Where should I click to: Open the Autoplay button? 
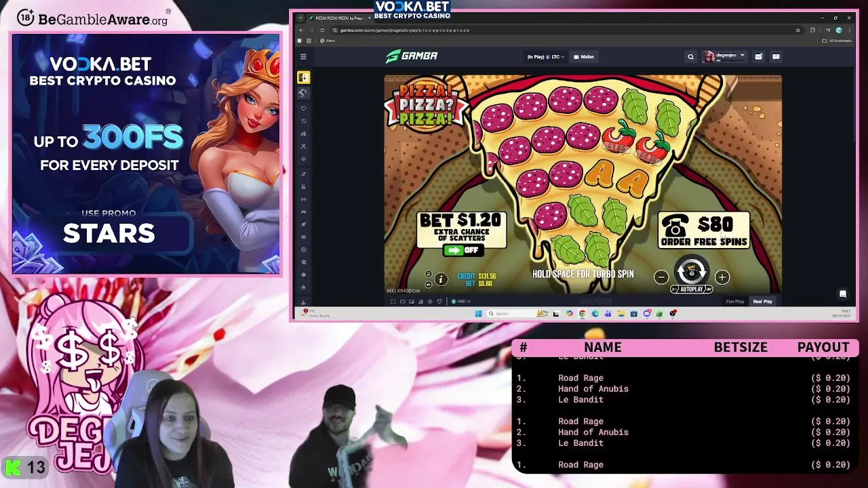click(692, 289)
